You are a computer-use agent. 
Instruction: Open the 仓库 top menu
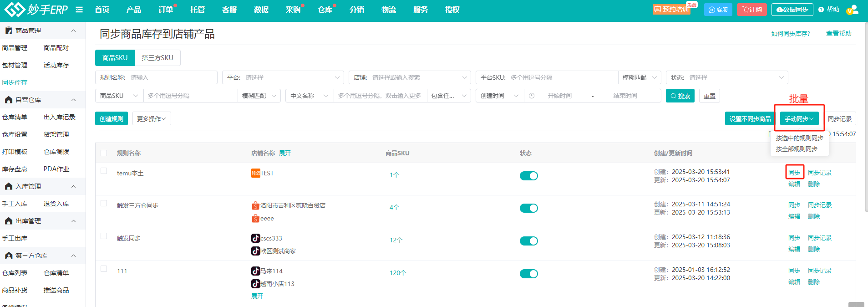pyautogui.click(x=325, y=10)
